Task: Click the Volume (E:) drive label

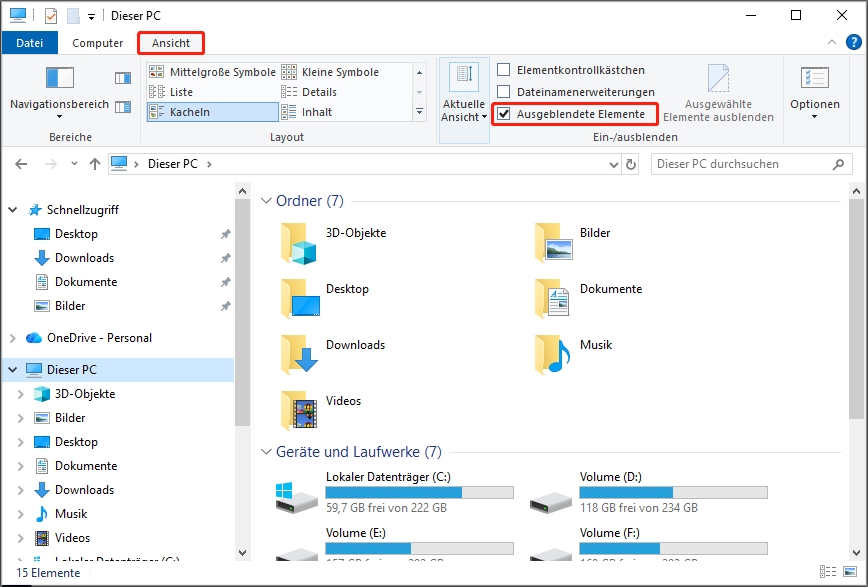Action: [355, 533]
